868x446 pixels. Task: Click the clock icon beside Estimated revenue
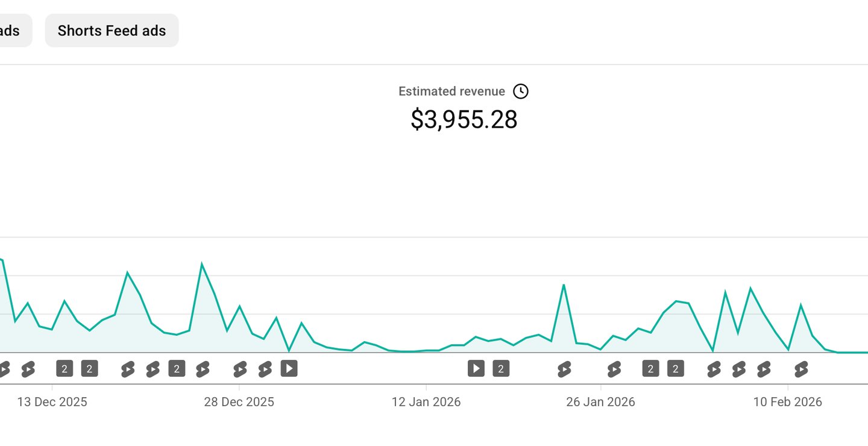(x=520, y=91)
